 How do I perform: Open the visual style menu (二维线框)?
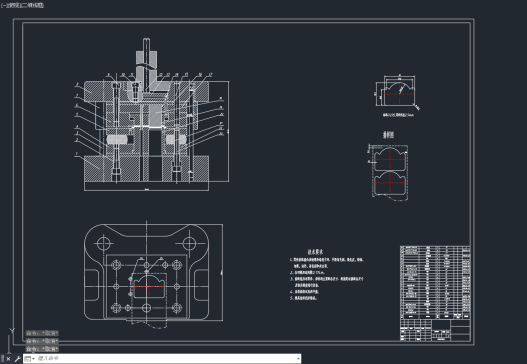point(33,5)
